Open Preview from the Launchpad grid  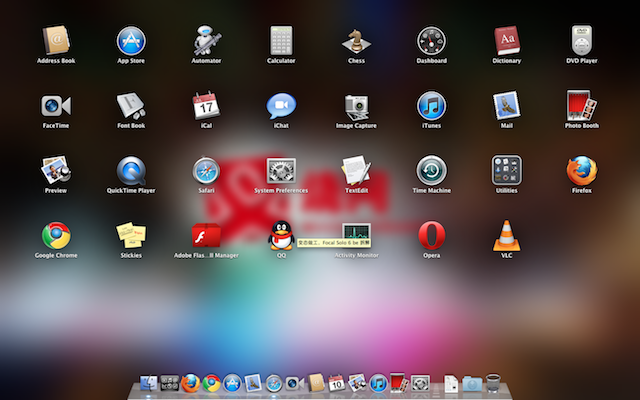coord(56,170)
